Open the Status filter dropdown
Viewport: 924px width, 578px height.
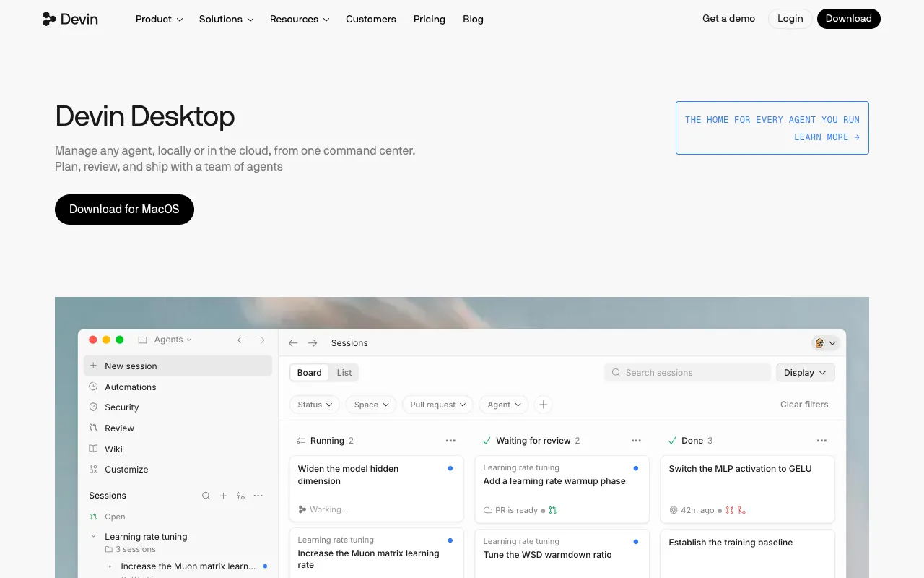pyautogui.click(x=315, y=405)
